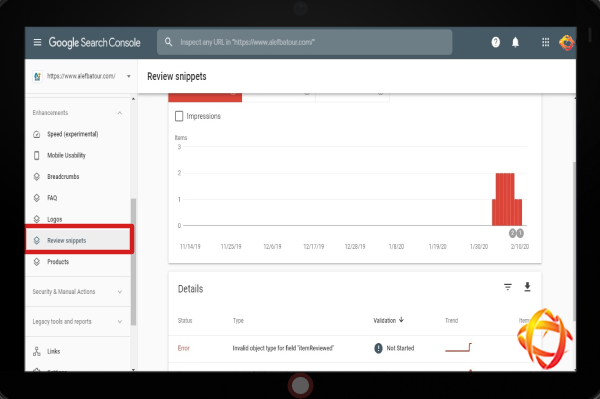600x399 pixels.
Task: Select the red Error tab
Action: (205, 97)
